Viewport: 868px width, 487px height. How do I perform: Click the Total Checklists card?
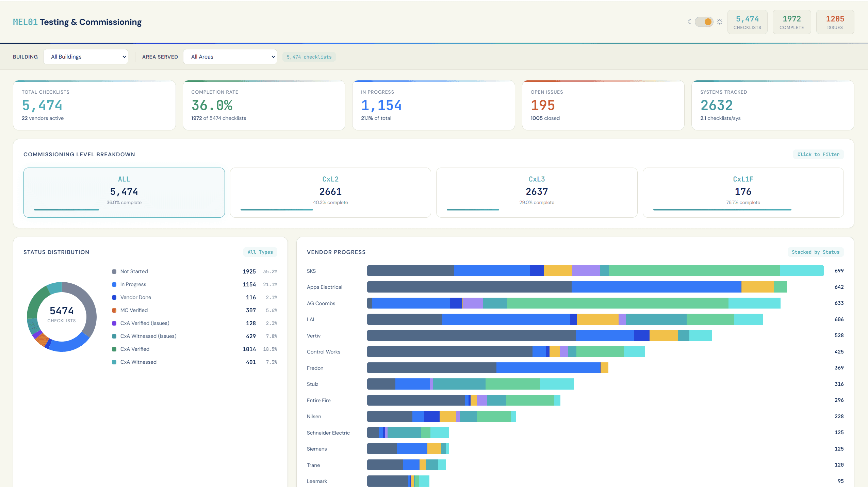point(94,105)
